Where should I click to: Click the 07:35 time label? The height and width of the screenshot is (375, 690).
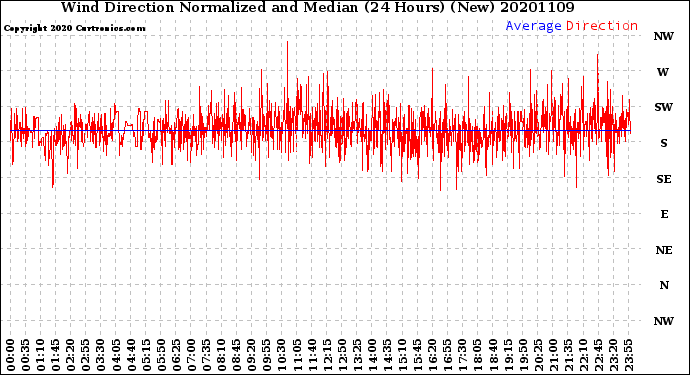[206, 355]
